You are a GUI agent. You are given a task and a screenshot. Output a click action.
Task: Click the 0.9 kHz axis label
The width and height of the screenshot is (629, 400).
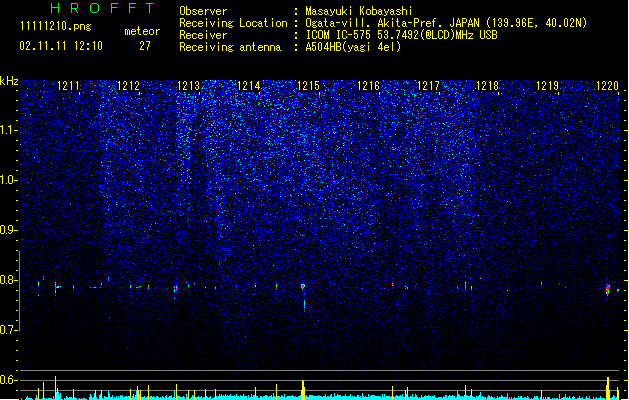pyautogui.click(x=8, y=230)
